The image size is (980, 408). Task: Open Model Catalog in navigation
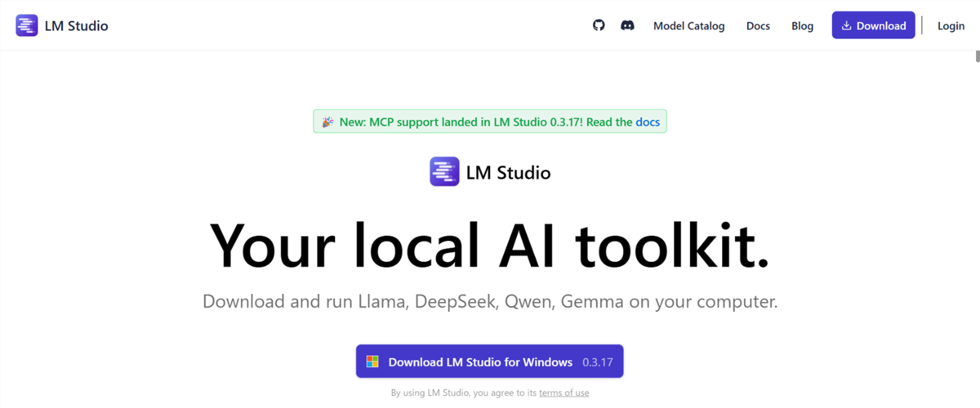coord(688,26)
